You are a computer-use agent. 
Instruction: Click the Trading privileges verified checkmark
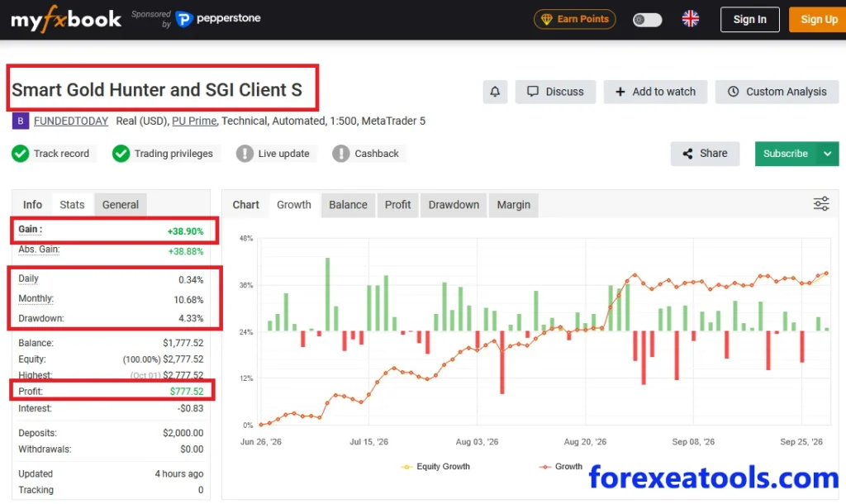pyautogui.click(x=121, y=154)
